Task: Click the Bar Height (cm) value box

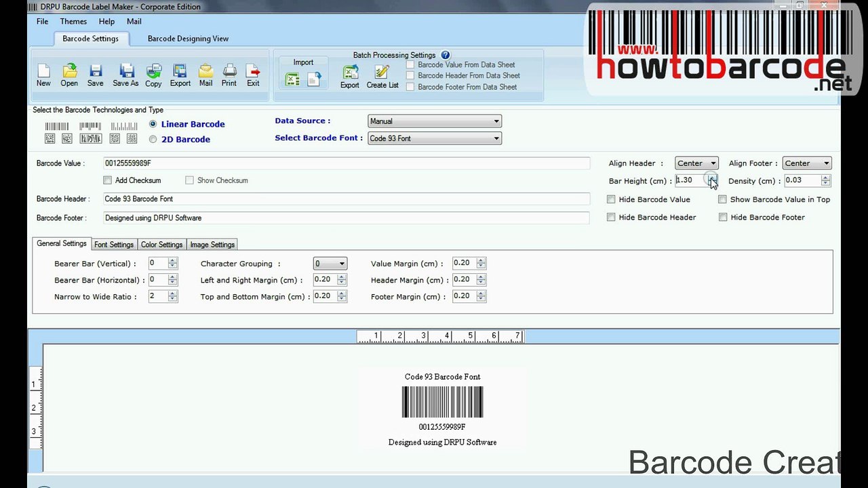Action: (691, 180)
